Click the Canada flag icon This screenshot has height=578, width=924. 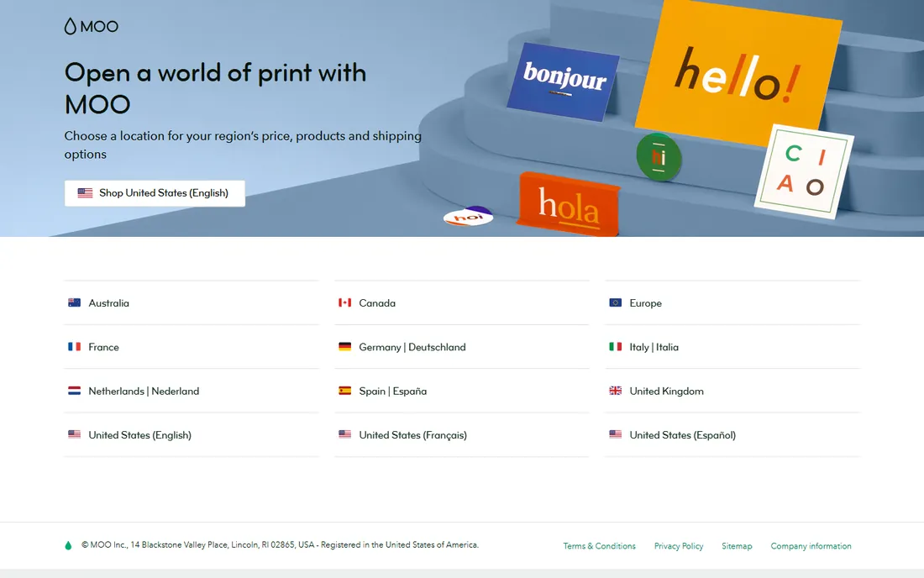[344, 302]
